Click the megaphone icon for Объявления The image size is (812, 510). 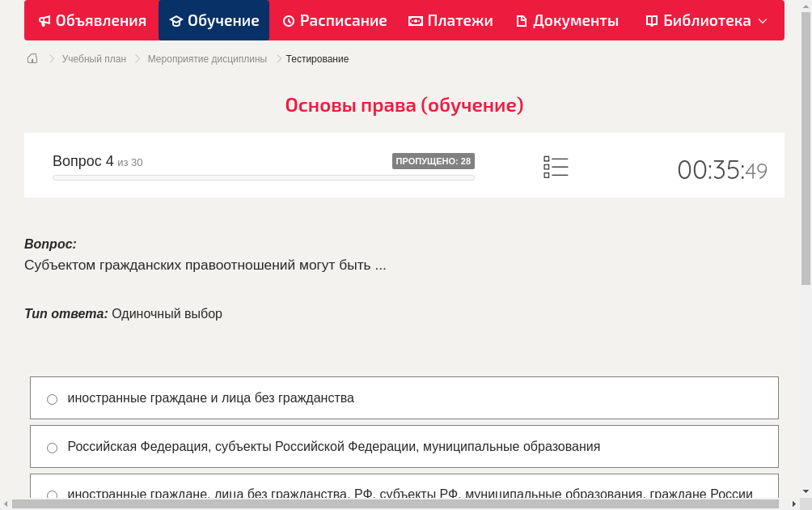tap(44, 20)
